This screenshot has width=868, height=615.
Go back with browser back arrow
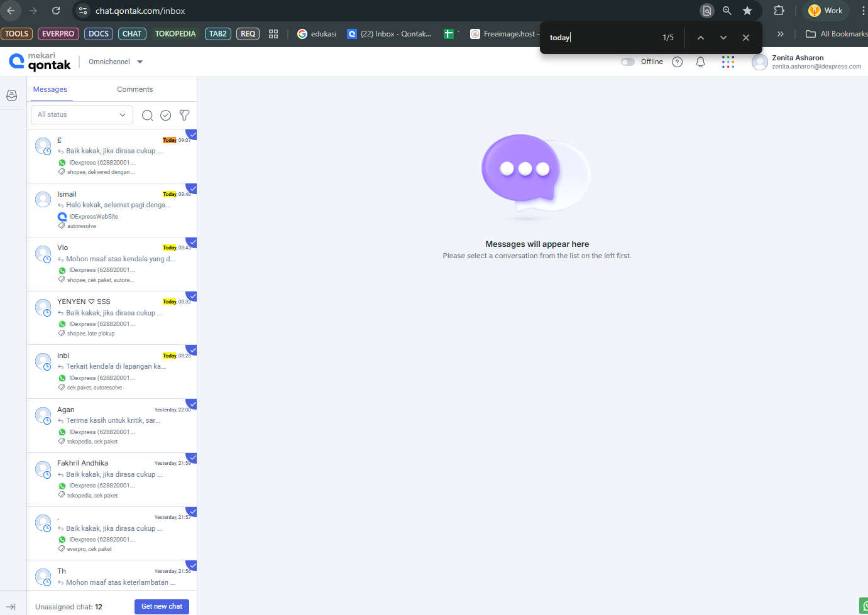[x=11, y=11]
